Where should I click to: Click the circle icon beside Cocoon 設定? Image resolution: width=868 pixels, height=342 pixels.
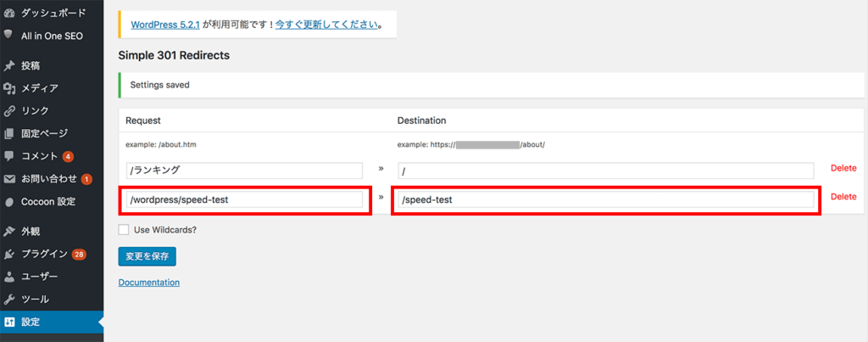pyautogui.click(x=8, y=202)
